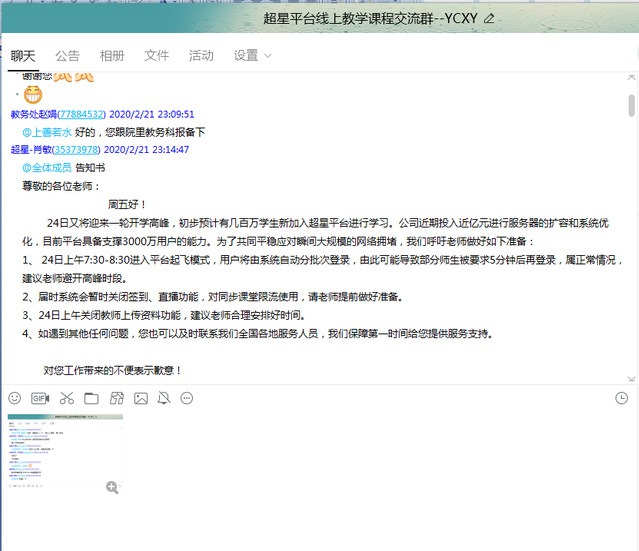Switch to the 公告 tab
This screenshot has width=639, height=551.
pyautogui.click(x=68, y=56)
